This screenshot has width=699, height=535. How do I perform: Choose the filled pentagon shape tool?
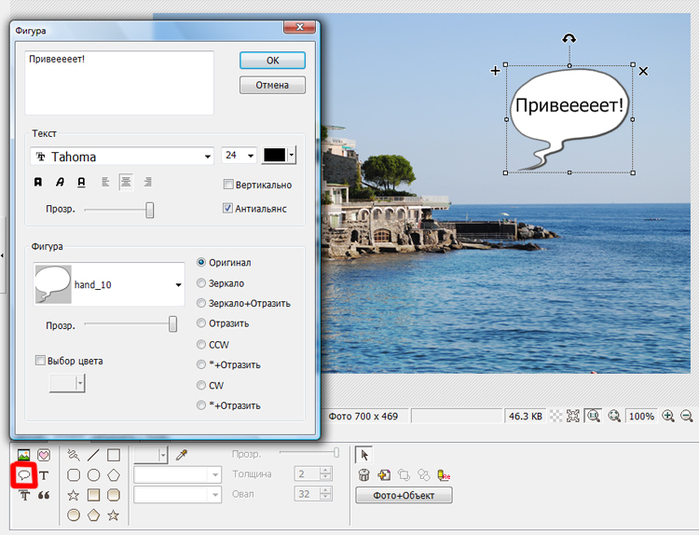point(94,515)
